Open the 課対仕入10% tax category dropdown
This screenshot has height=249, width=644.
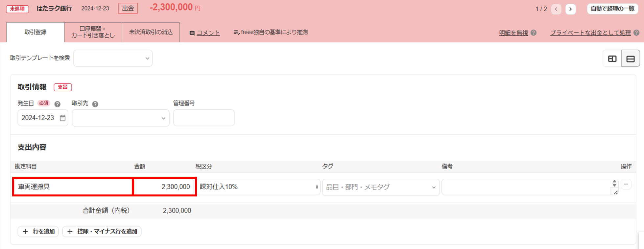click(258, 187)
